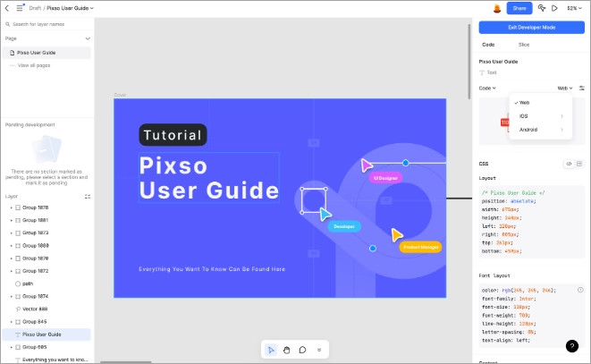591x364 pixels.
Task: Select Vector 888 layer
Action: pos(46,309)
